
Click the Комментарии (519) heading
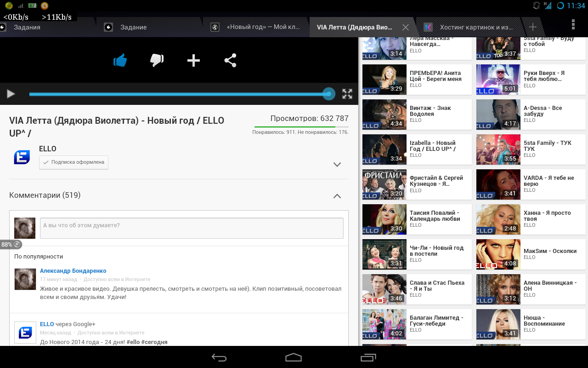[45, 195]
